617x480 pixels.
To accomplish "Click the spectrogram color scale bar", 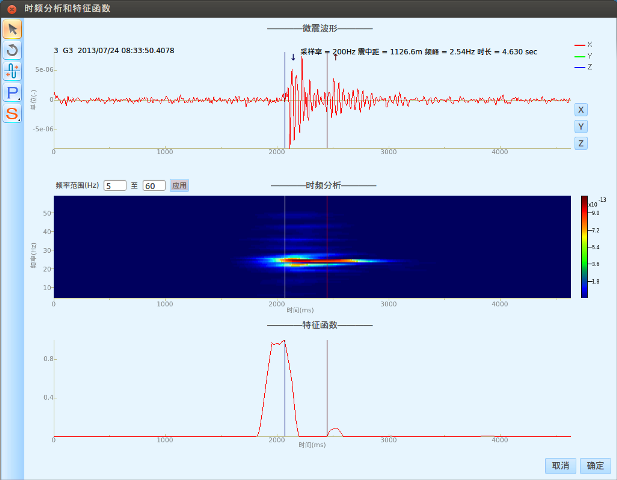I will [x=584, y=246].
